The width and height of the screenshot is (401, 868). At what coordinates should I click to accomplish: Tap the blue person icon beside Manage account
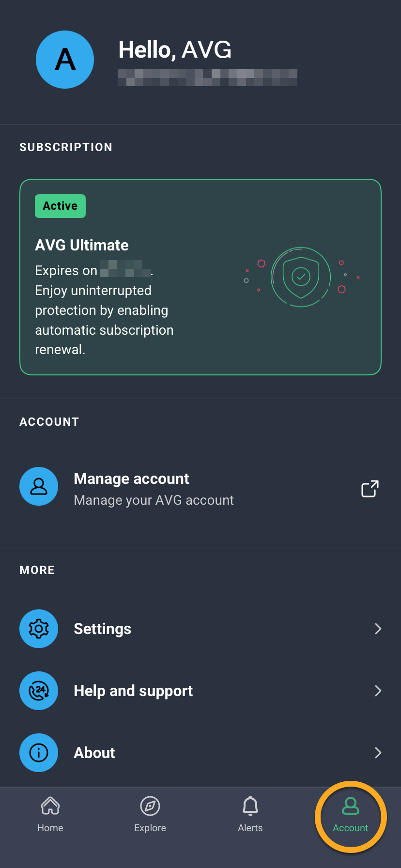tap(39, 486)
